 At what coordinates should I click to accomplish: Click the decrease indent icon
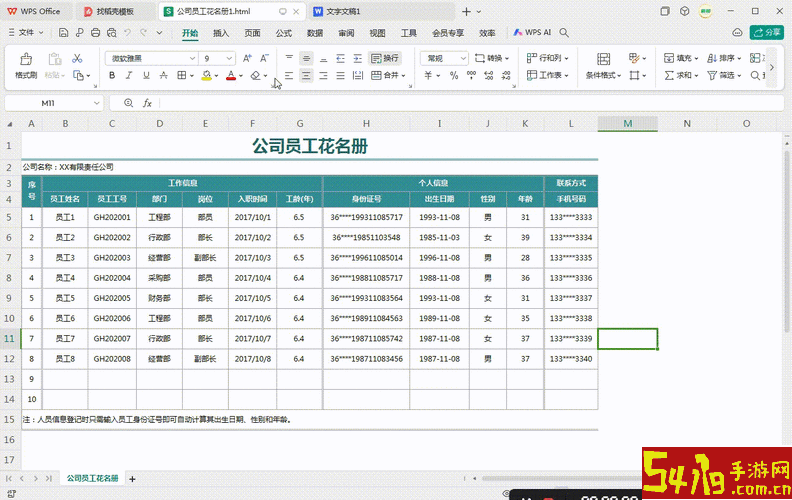[340, 58]
